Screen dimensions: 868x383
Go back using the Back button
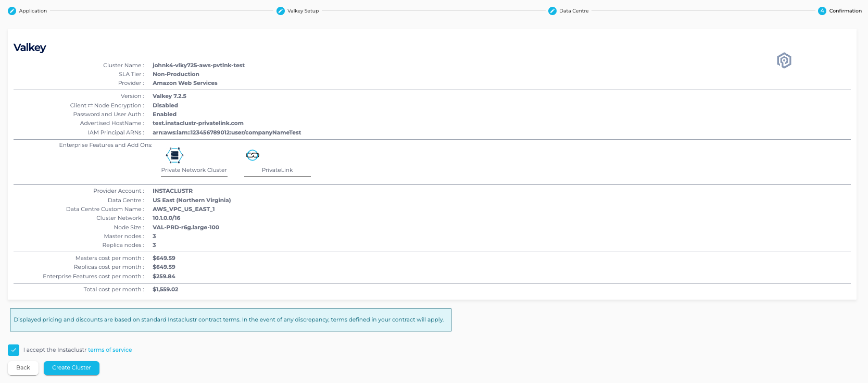coord(23,368)
